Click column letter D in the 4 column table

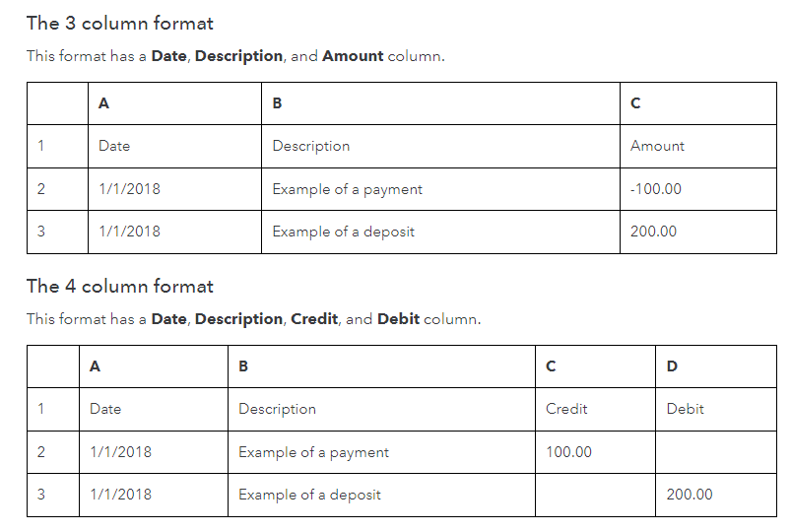coord(672,366)
